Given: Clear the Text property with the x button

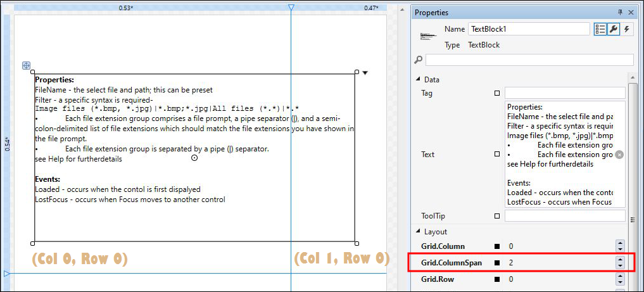Looking at the screenshot, I should [620, 155].
